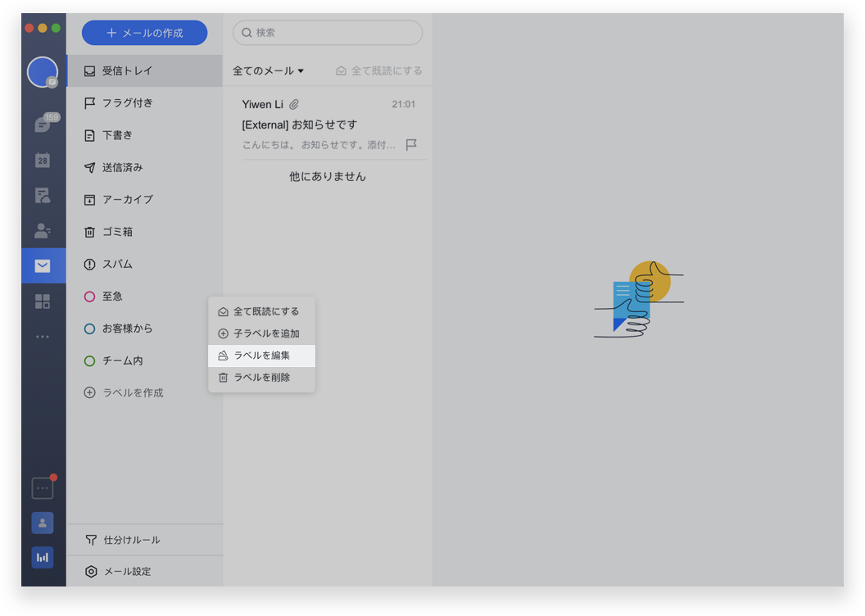Expand the 全てのメール filter dropdown
This screenshot has height=616, width=865.
point(268,71)
